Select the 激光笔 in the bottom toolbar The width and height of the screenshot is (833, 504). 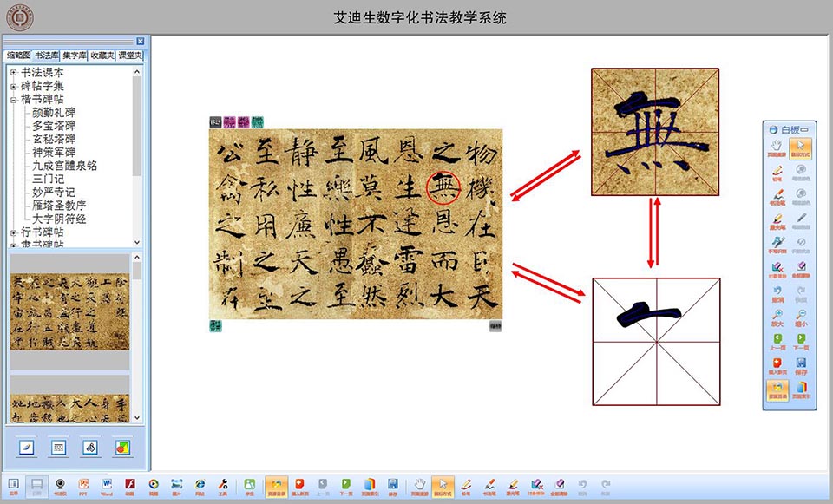pyautogui.click(x=513, y=486)
